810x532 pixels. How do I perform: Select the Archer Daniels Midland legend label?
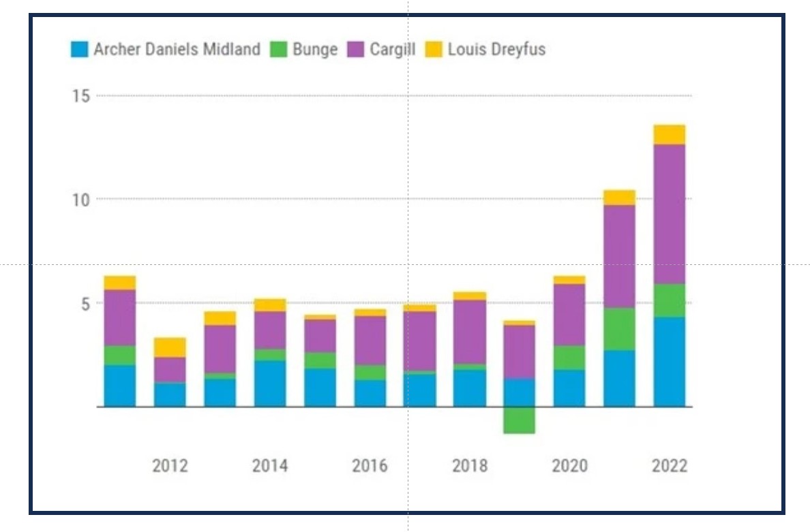(177, 50)
